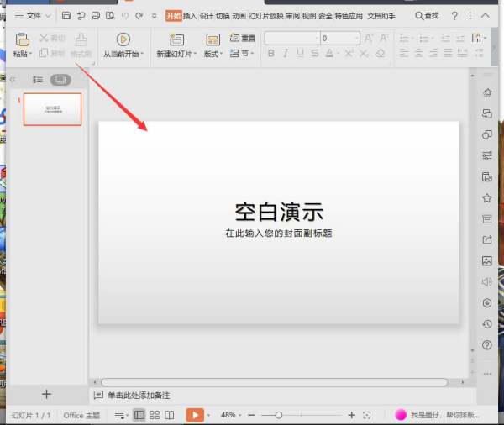Switch to slide sorter view
Image resolution: width=504 pixels, height=425 pixels.
pyautogui.click(x=155, y=415)
